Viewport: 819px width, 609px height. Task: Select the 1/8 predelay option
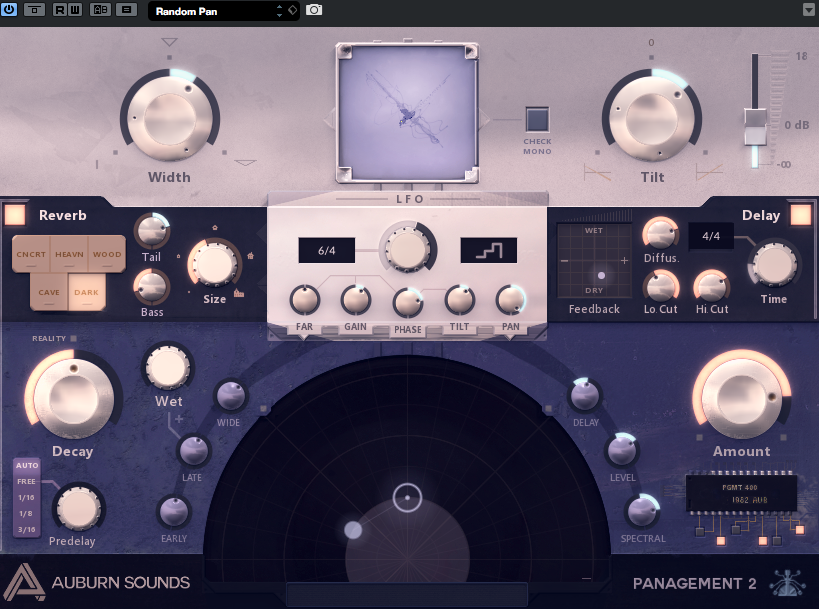[26, 512]
